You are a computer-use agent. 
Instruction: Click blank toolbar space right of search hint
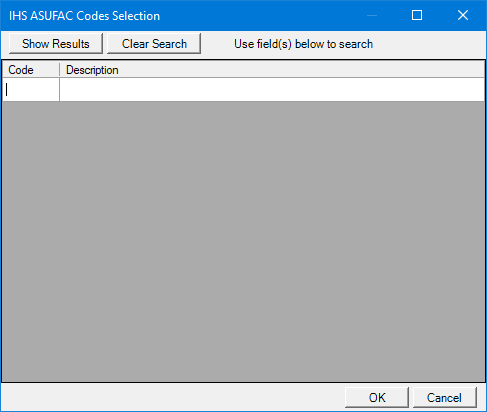pos(428,44)
